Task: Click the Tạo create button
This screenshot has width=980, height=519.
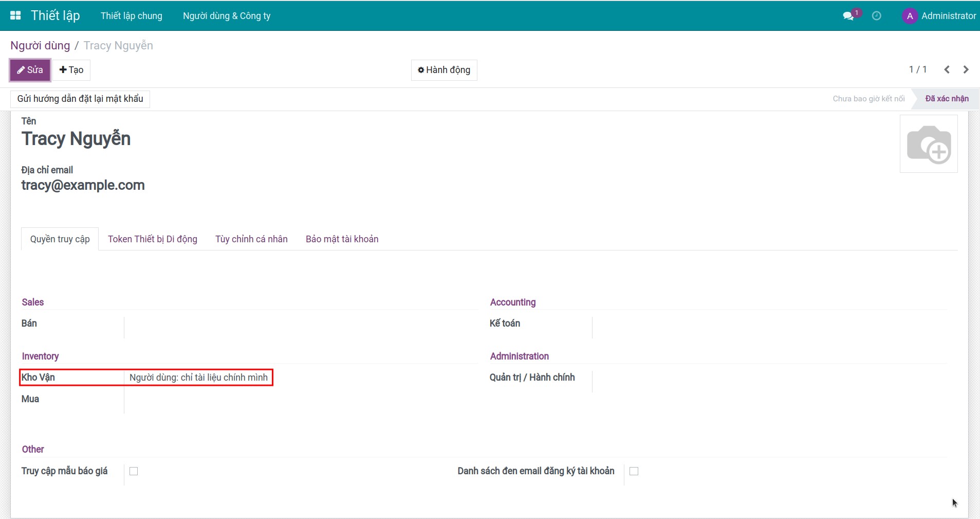Action: 71,70
